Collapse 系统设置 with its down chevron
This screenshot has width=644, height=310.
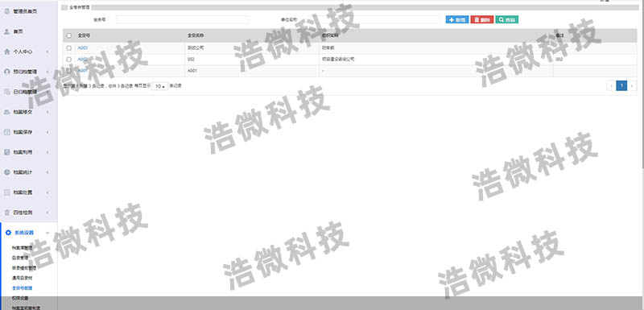point(47,233)
